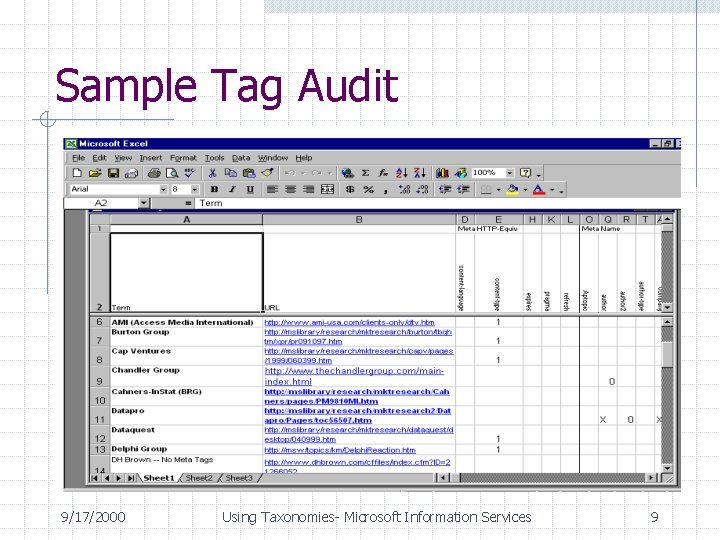Open the dhbrown.com link
This screenshot has height=540, width=720.
click(357, 466)
